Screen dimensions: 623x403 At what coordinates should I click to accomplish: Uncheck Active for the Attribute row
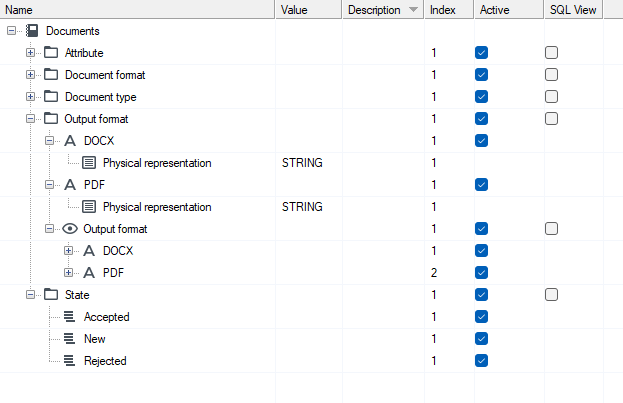tap(481, 52)
